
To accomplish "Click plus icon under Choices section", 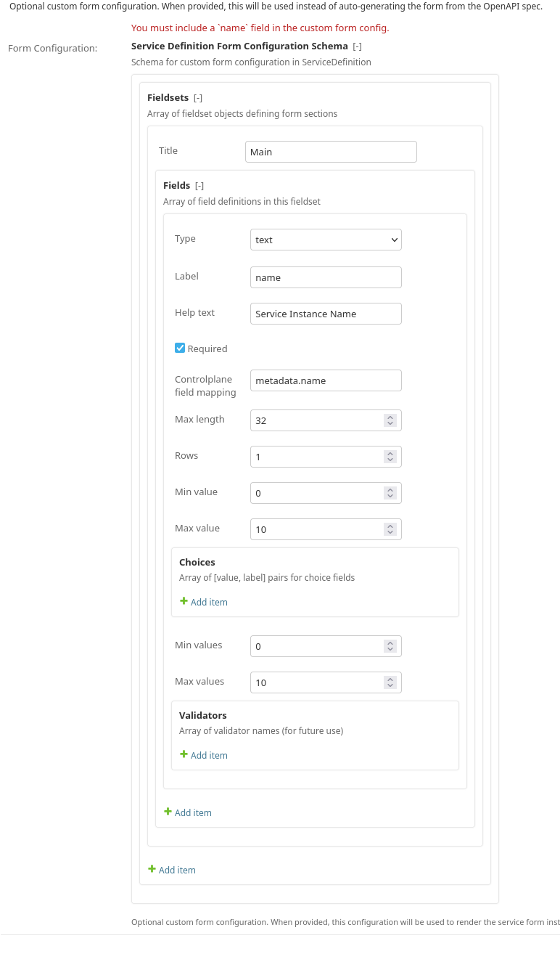I will (x=184, y=601).
